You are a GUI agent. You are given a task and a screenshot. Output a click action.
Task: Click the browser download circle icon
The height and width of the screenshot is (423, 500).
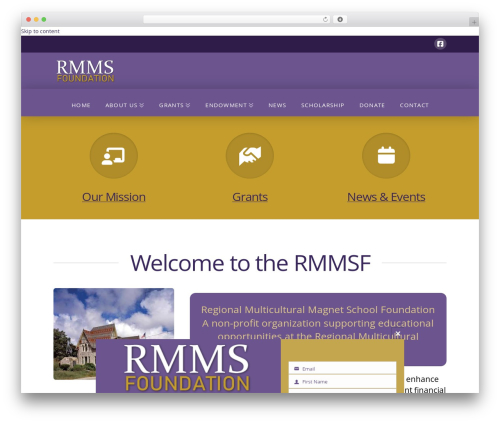pyautogui.click(x=340, y=20)
